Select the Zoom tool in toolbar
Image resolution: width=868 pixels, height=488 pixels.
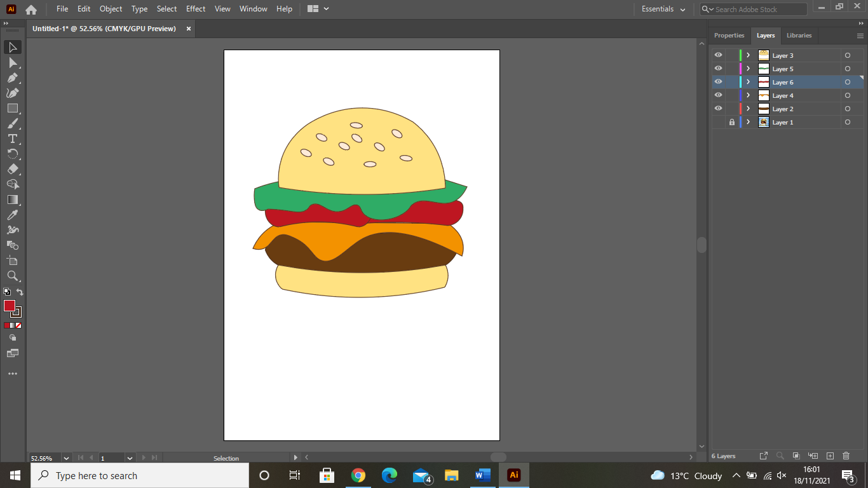[12, 276]
